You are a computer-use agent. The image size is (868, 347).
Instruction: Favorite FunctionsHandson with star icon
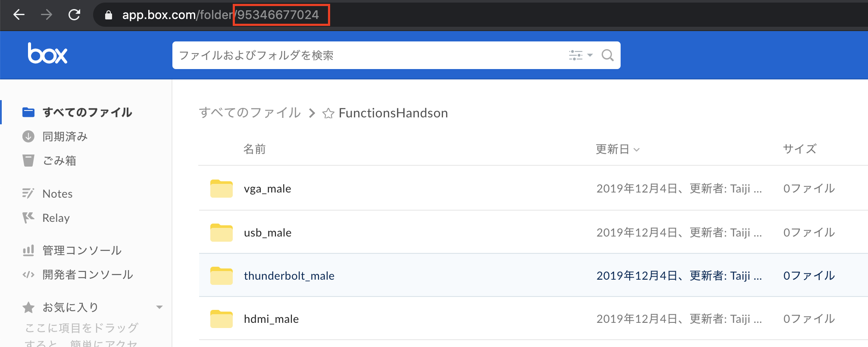(328, 113)
